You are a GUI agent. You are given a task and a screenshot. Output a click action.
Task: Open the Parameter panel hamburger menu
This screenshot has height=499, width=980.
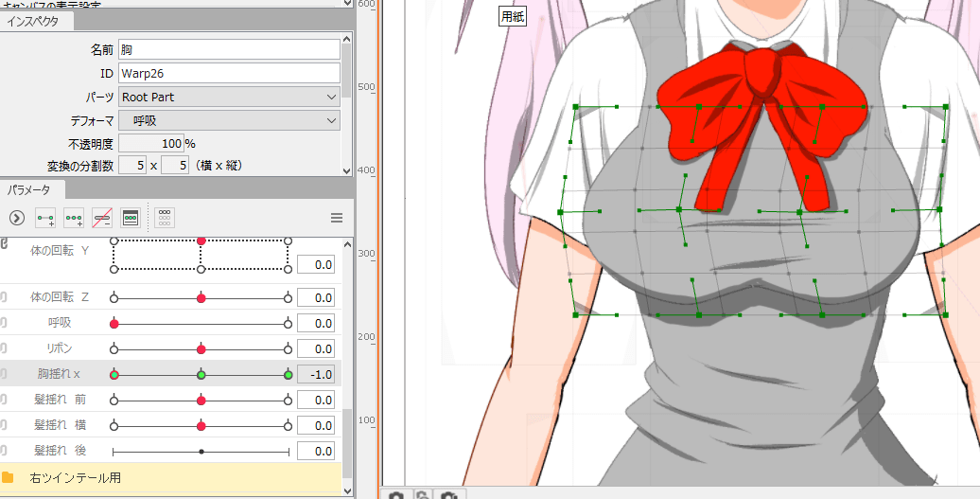point(336,218)
